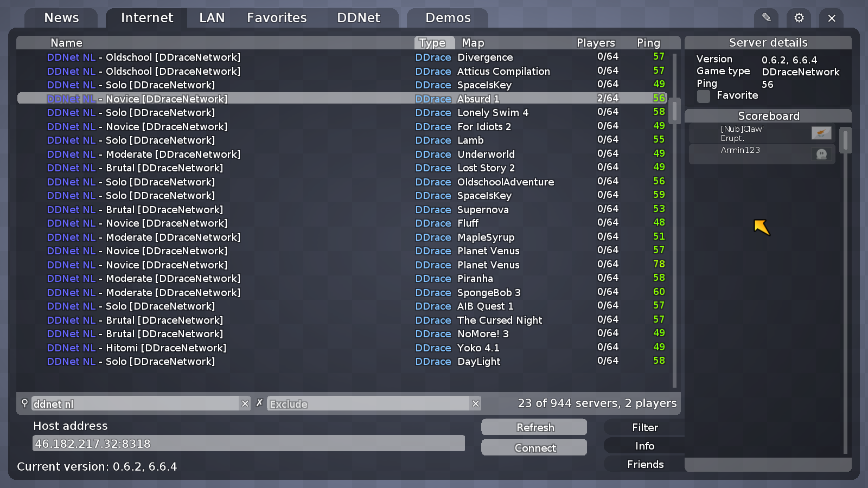Open the Demos tab
Screen dimensions: 868x488
point(448,17)
